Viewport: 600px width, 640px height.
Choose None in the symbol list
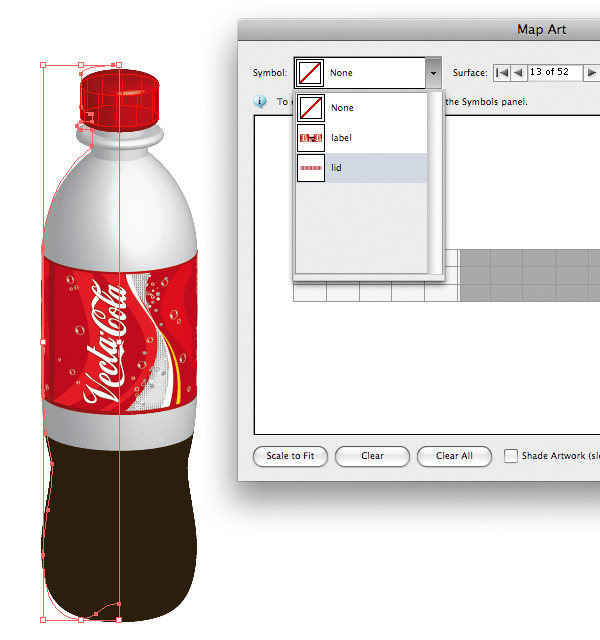[362, 108]
